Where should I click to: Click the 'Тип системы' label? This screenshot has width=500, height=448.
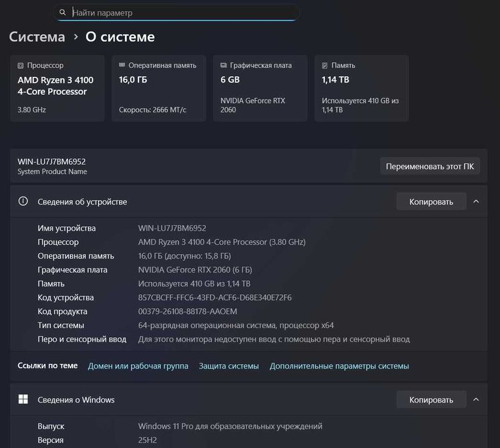click(61, 325)
